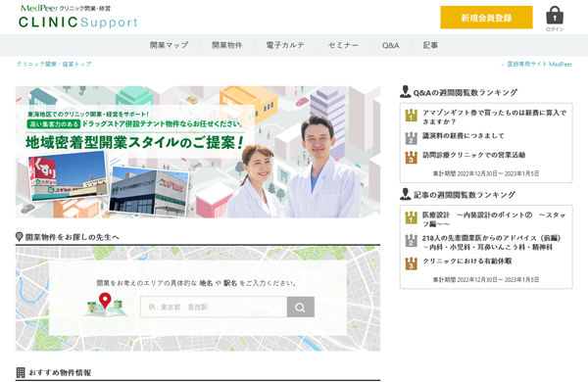The width and height of the screenshot is (588, 382).
Task: Open the Q&A menu item
Action: point(390,45)
